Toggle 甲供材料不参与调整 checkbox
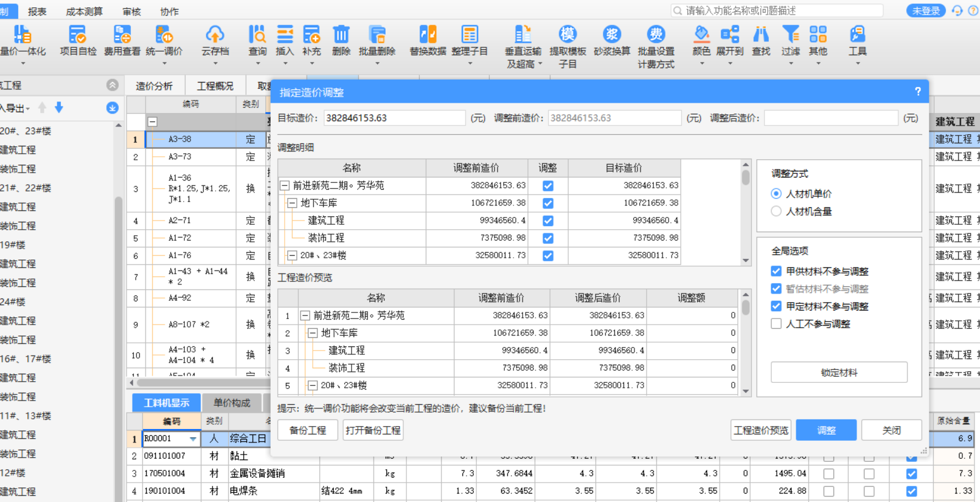Viewport: 980px width, 502px height. 776,271
